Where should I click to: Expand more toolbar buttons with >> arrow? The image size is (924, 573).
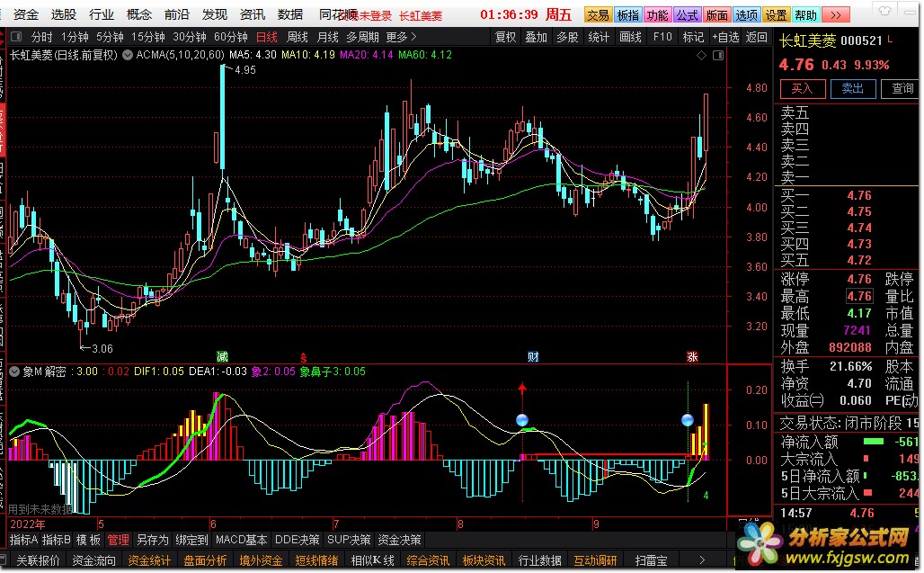click(x=836, y=14)
